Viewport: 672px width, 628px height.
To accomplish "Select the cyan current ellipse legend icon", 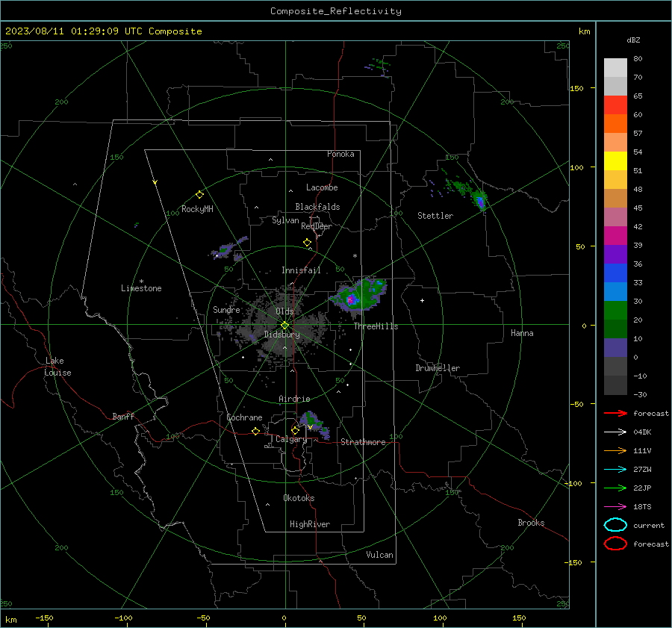I will click(x=615, y=525).
